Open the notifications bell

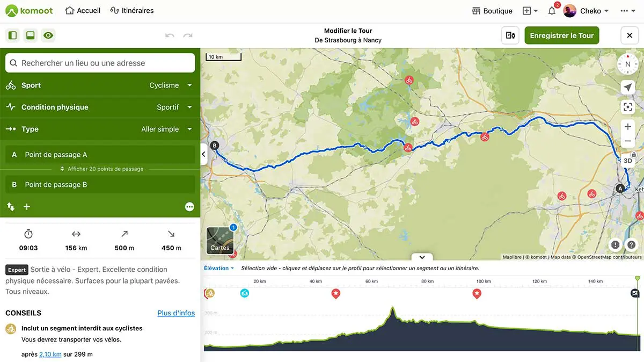click(x=552, y=11)
